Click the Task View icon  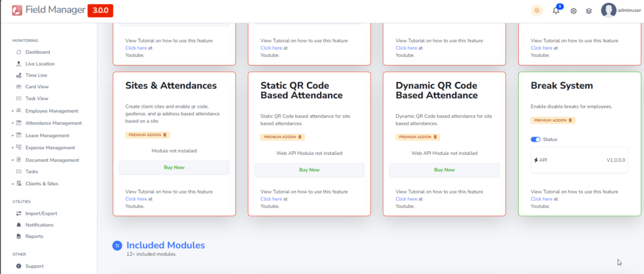click(18, 98)
